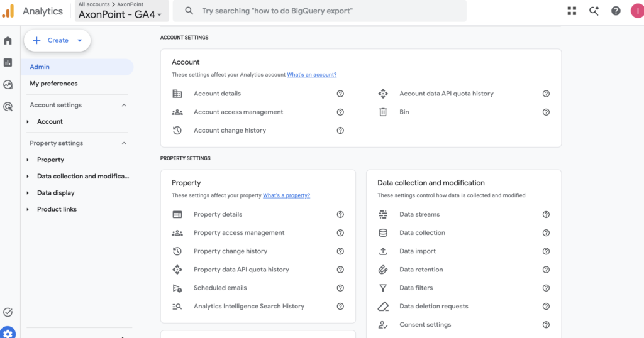Image resolution: width=644 pixels, height=338 pixels.
Task: Open Property data API quota history
Action: click(x=241, y=270)
